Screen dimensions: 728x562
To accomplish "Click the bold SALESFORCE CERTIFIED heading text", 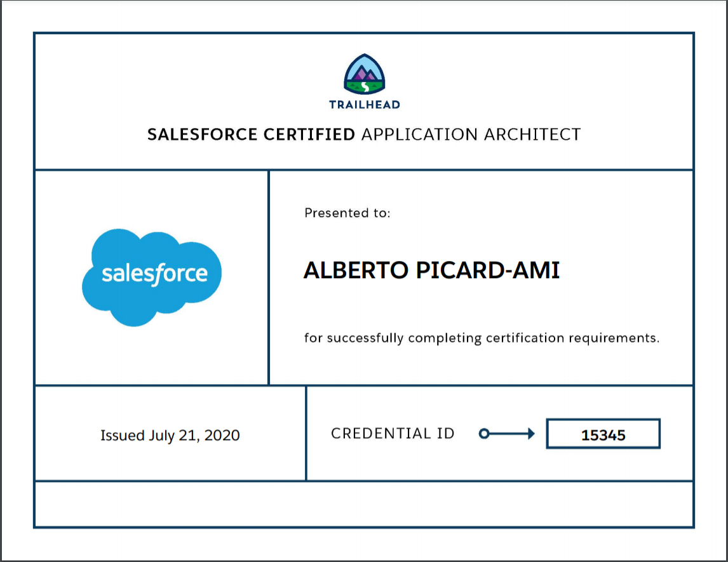I will click(x=251, y=135).
